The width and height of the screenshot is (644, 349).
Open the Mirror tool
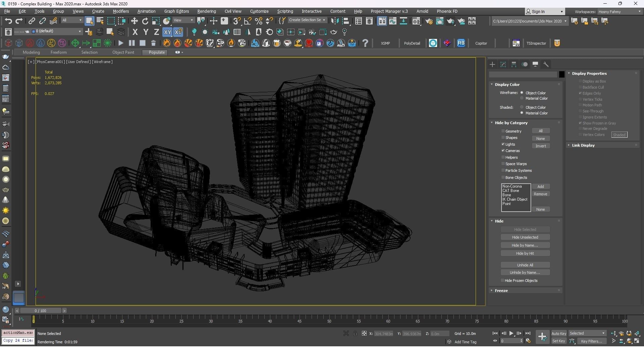coord(334,21)
